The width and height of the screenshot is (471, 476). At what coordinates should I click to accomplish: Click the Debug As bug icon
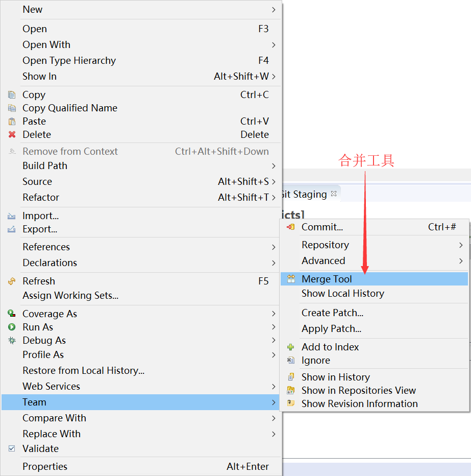pyautogui.click(x=12, y=340)
